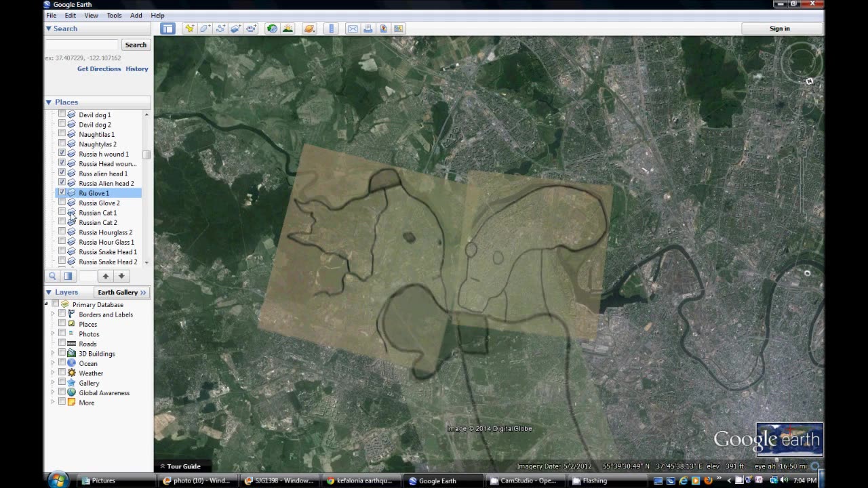Expand the Borders and Labels tree node
This screenshot has height=488, width=868.
coord(53,314)
